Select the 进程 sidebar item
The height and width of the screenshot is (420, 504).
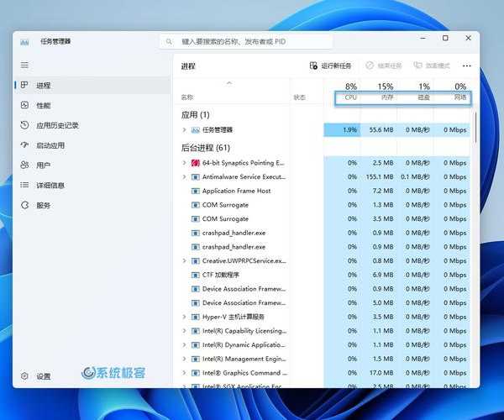coord(92,86)
